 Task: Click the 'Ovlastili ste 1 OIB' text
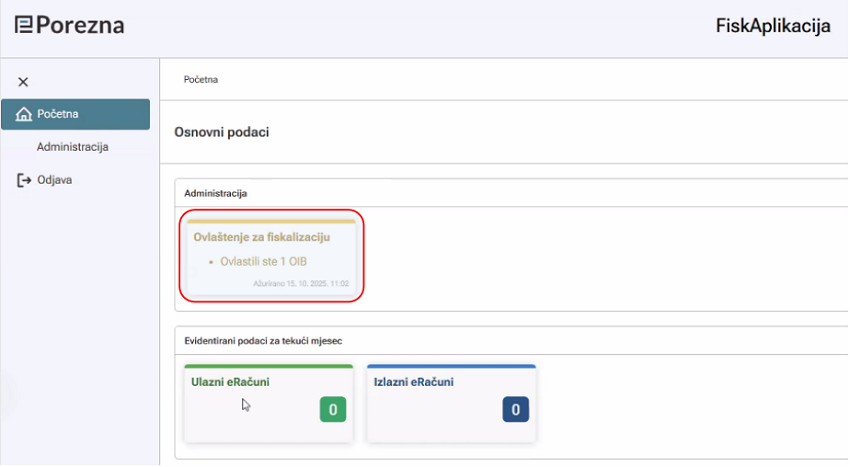[x=263, y=262]
